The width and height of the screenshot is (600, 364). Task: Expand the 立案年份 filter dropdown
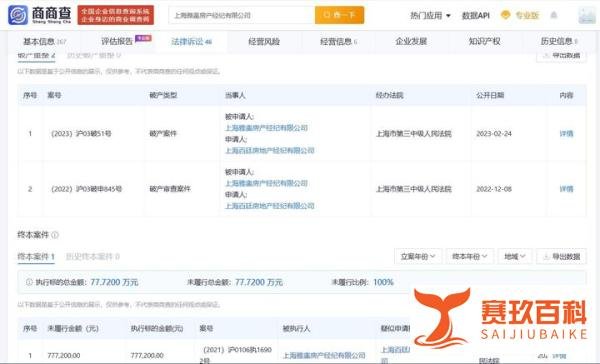(x=418, y=256)
